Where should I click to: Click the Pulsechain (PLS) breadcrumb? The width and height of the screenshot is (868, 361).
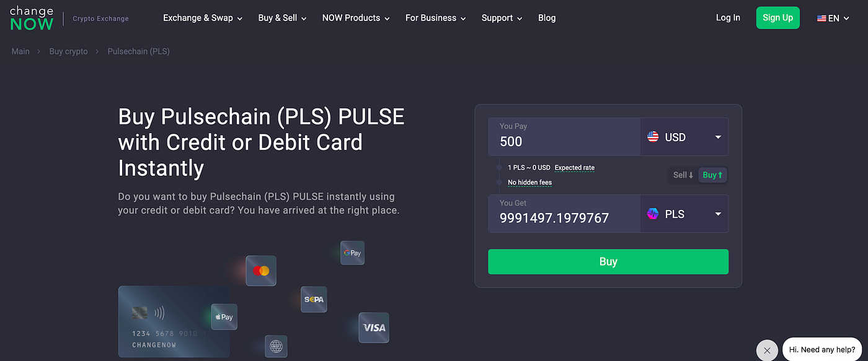138,51
